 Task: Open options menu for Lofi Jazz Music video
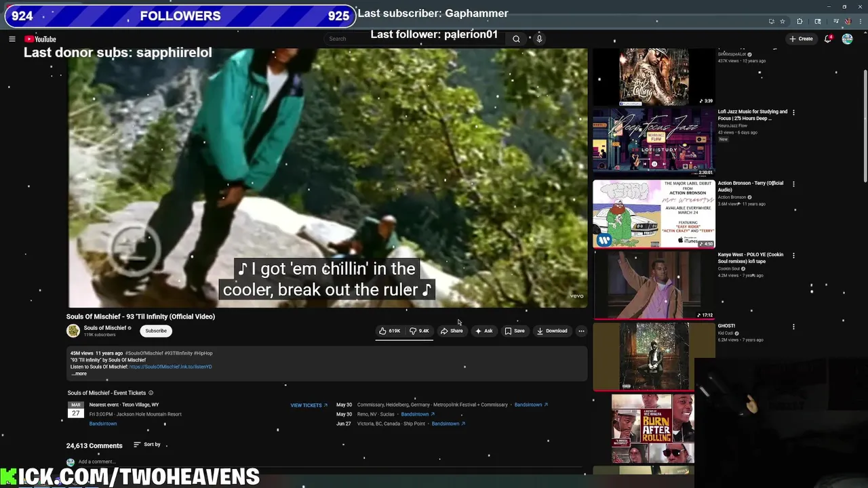[x=793, y=113]
